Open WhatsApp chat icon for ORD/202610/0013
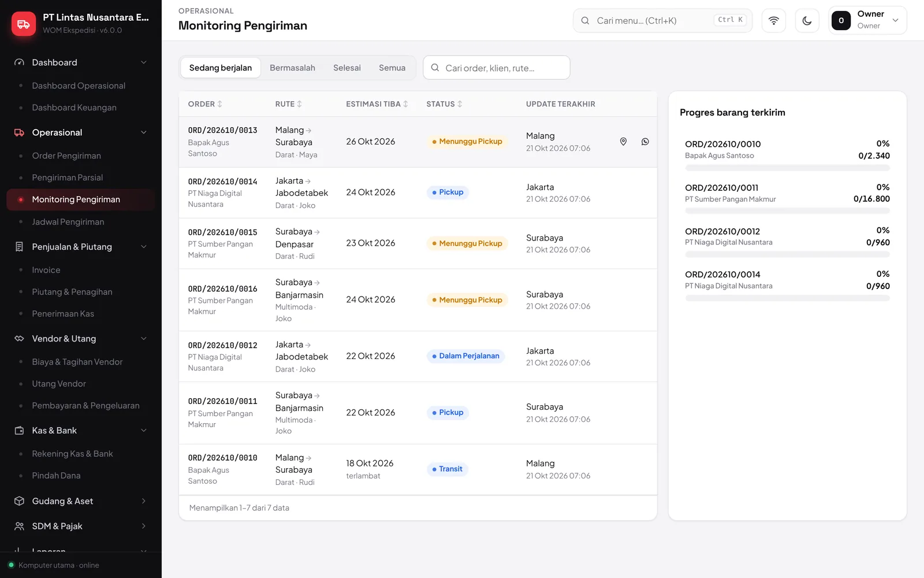The image size is (924, 578). [645, 142]
